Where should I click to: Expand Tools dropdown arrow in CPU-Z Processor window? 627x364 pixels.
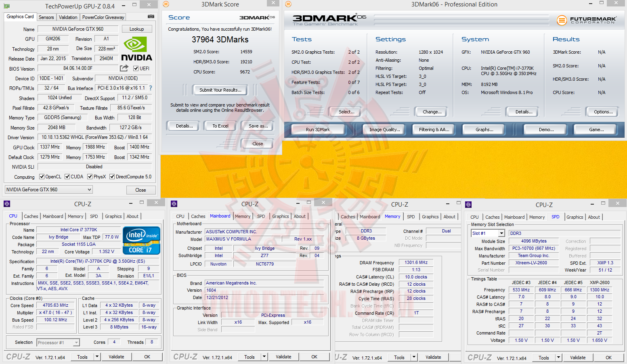97,357
